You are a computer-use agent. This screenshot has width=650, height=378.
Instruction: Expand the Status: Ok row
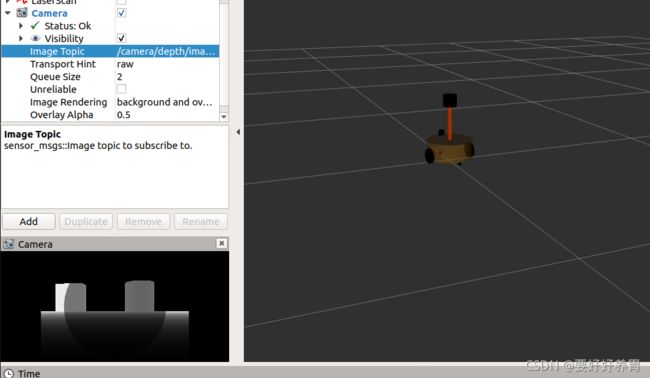tap(21, 26)
